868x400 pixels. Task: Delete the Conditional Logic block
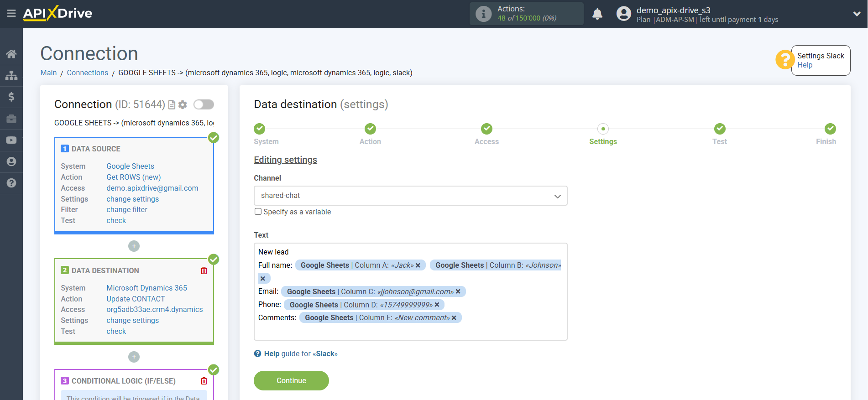[204, 381]
